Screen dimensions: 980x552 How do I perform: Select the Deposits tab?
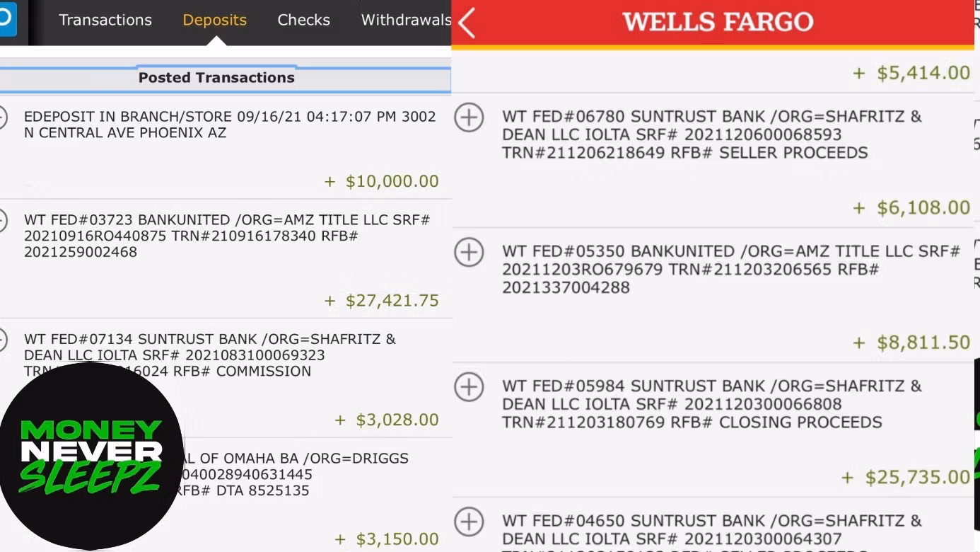tap(214, 20)
